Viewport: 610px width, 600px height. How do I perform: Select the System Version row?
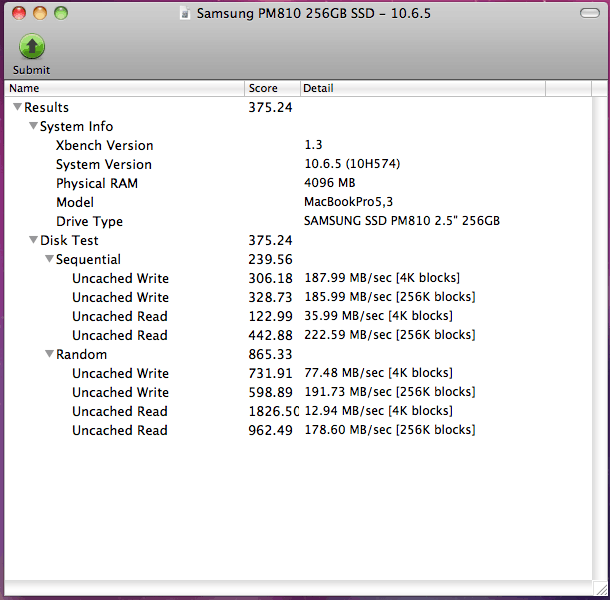(298, 164)
